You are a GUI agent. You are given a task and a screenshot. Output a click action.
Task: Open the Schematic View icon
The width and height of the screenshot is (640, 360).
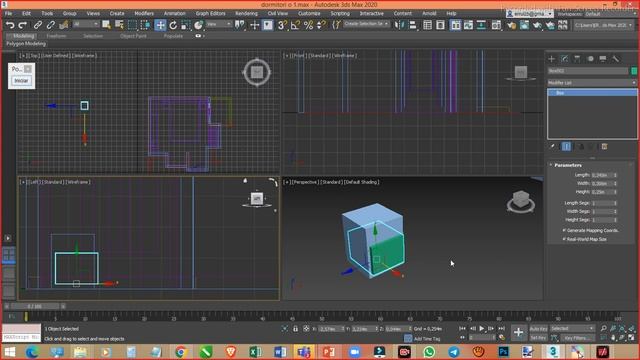pos(481,25)
